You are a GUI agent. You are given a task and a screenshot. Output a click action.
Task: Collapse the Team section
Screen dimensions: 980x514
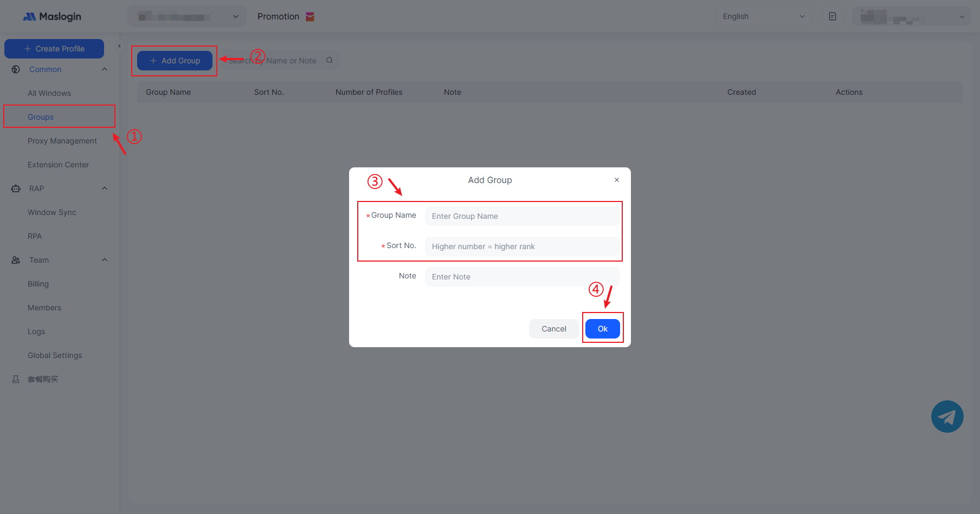pyautogui.click(x=105, y=260)
